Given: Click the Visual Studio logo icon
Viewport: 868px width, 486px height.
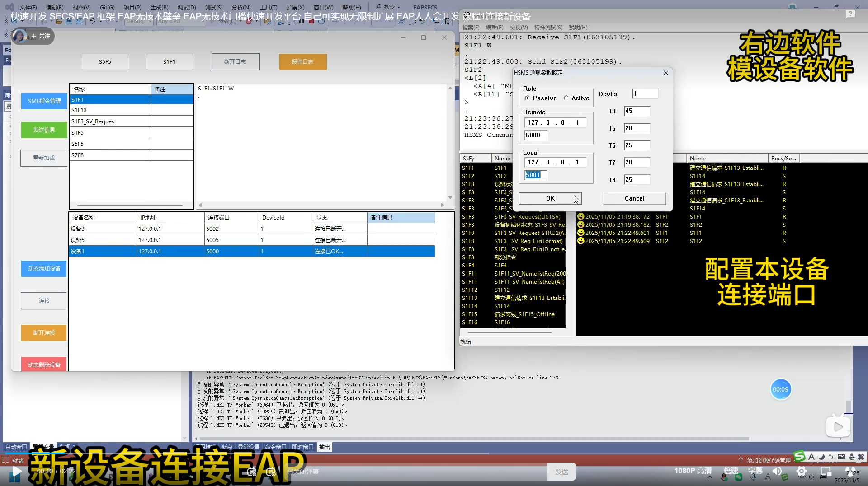Looking at the screenshot, I should point(9,7).
